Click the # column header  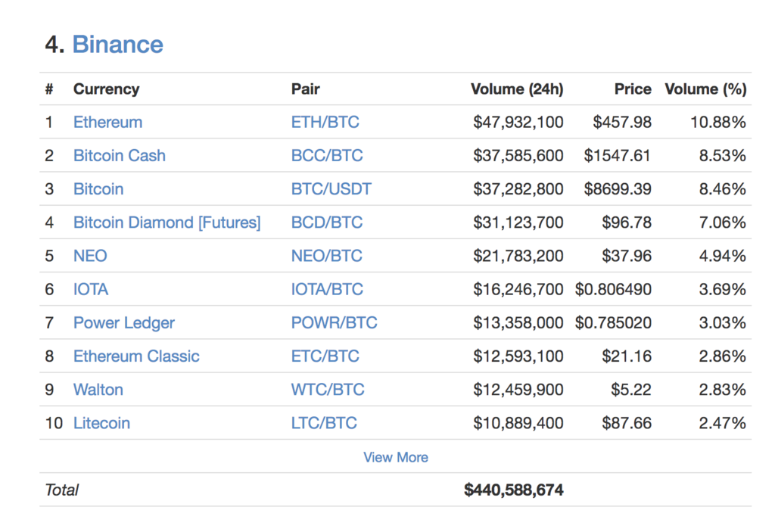[x=49, y=89]
